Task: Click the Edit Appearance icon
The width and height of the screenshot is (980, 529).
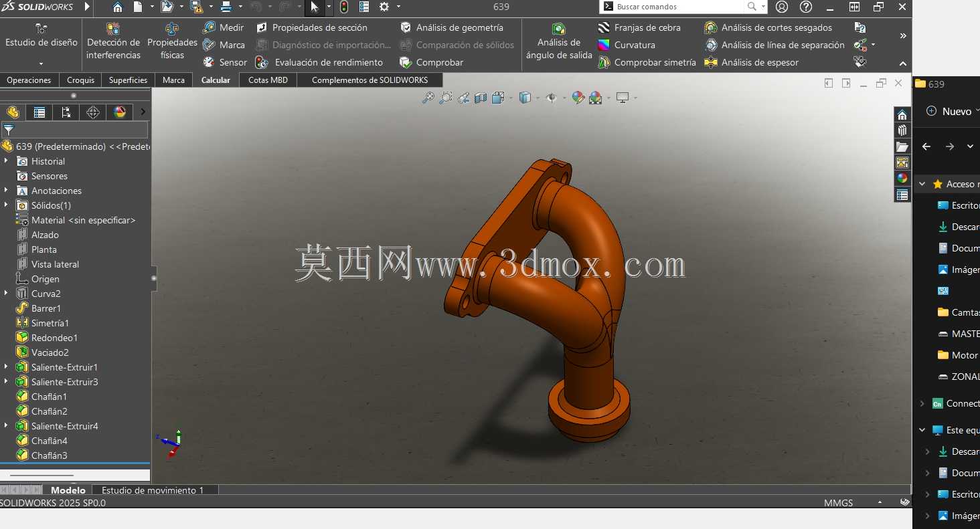Action: (x=578, y=98)
